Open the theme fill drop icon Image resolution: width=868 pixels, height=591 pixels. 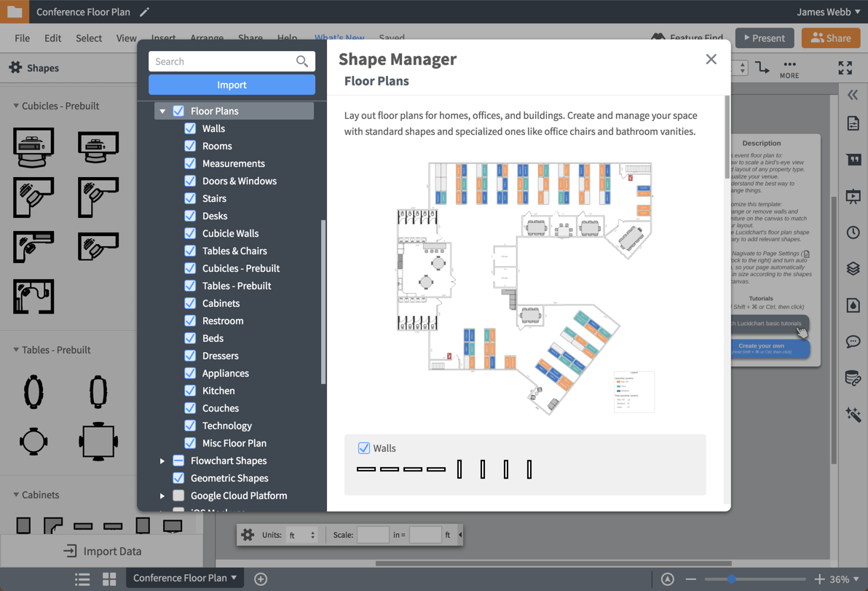tap(853, 305)
